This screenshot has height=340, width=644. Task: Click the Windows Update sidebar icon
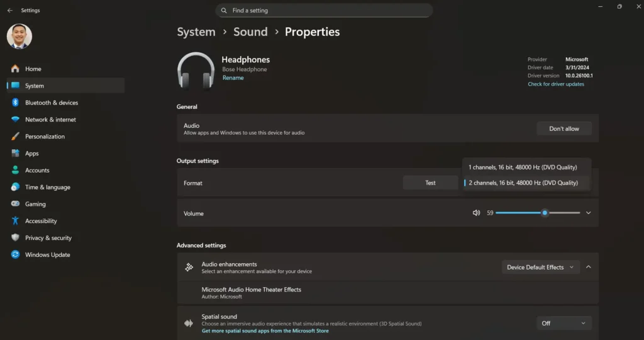(x=15, y=255)
